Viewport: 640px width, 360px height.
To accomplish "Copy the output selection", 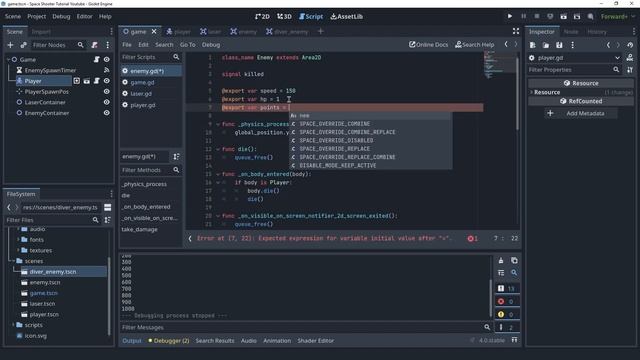I will click(x=514, y=260).
